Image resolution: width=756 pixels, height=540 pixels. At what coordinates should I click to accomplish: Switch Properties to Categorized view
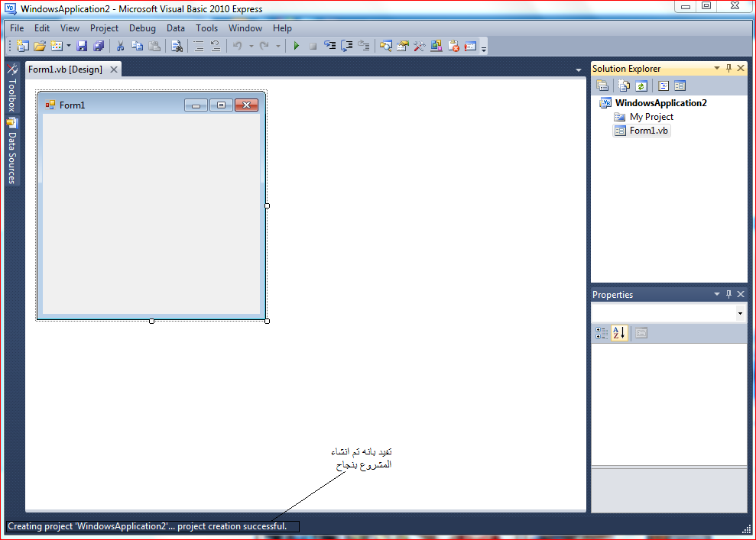(602, 333)
